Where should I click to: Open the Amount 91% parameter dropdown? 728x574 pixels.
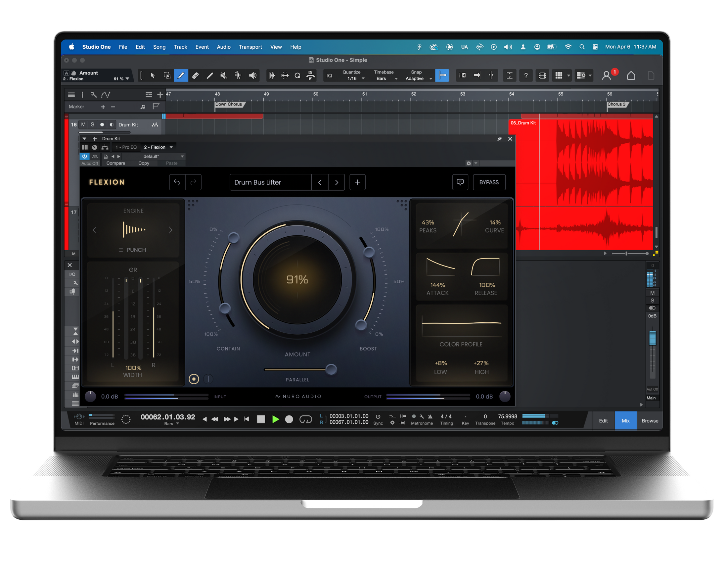(x=127, y=79)
